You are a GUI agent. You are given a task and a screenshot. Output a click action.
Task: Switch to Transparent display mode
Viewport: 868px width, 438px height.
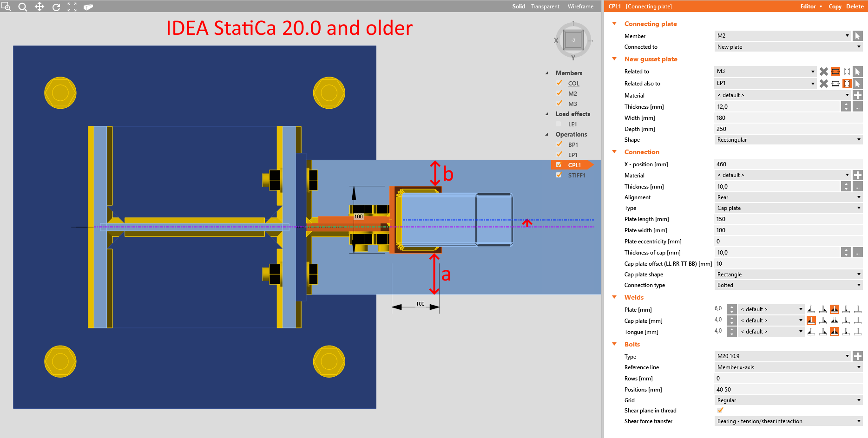545,6
